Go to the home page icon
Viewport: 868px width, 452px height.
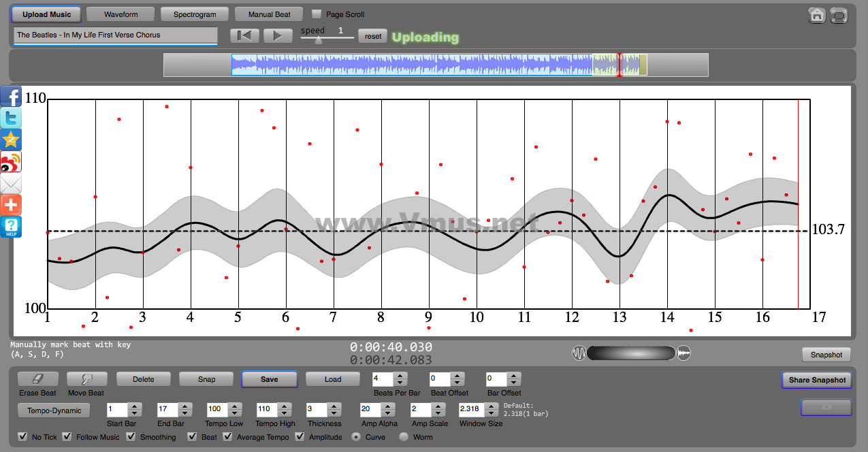coord(817,16)
